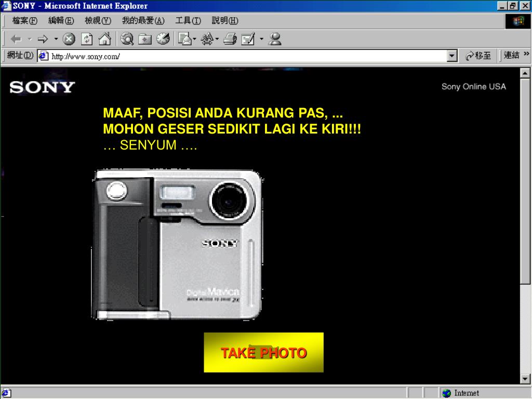Click the font Size toolbar icon
The width and height of the screenshot is (532, 399).
pos(207,39)
